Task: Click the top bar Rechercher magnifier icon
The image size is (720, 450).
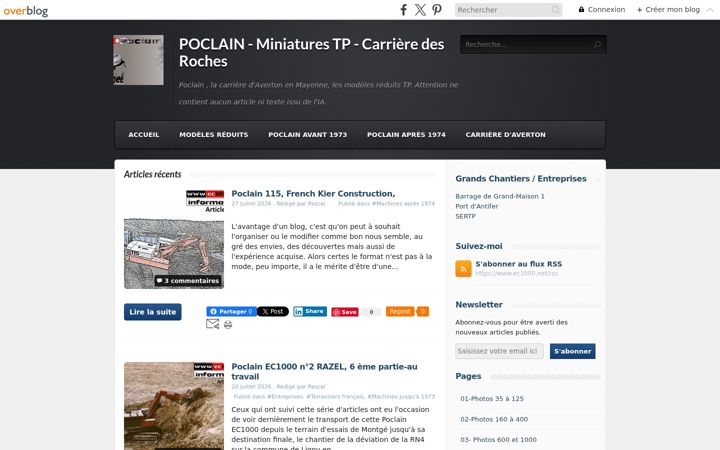Action: click(x=556, y=10)
